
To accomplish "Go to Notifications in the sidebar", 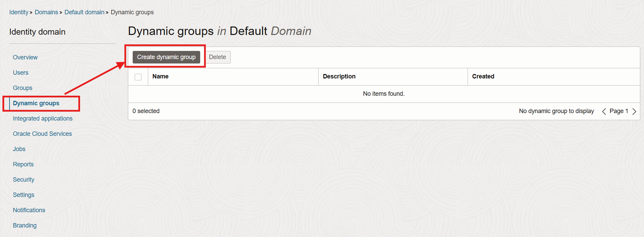I will pyautogui.click(x=29, y=210).
